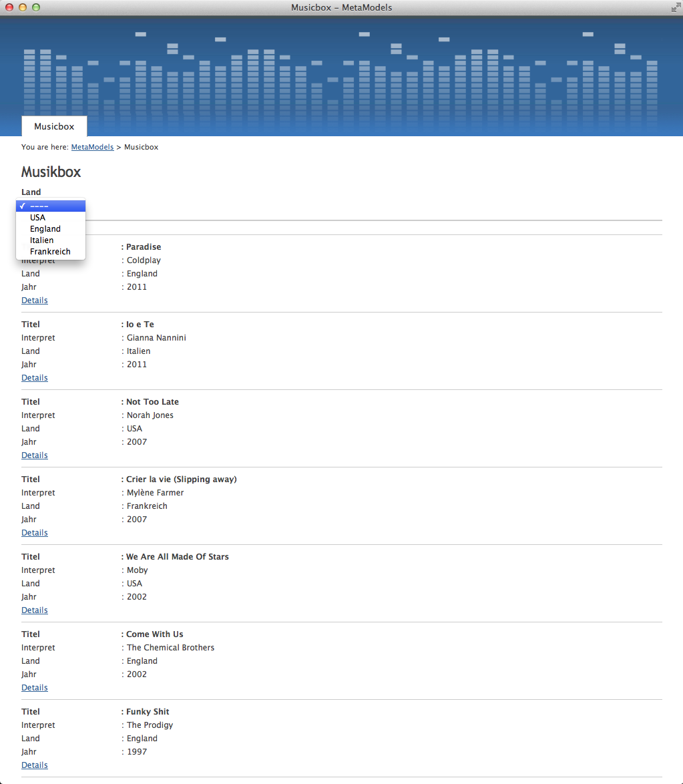Screen dimensions: 683x784
Task: Show Details for Funky Shit
Action: tap(35, 765)
